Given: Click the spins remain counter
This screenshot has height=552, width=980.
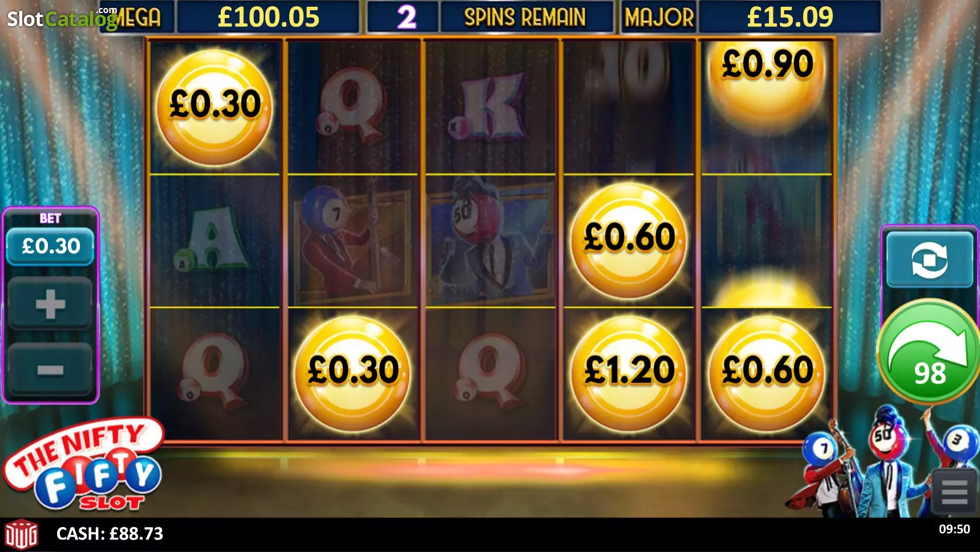Looking at the screenshot, I should (490, 17).
